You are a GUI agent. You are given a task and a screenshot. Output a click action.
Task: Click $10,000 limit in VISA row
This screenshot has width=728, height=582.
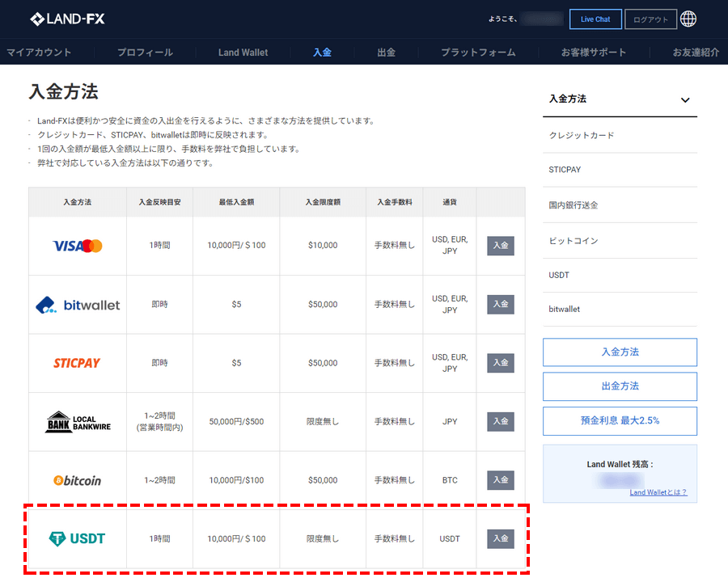click(323, 246)
